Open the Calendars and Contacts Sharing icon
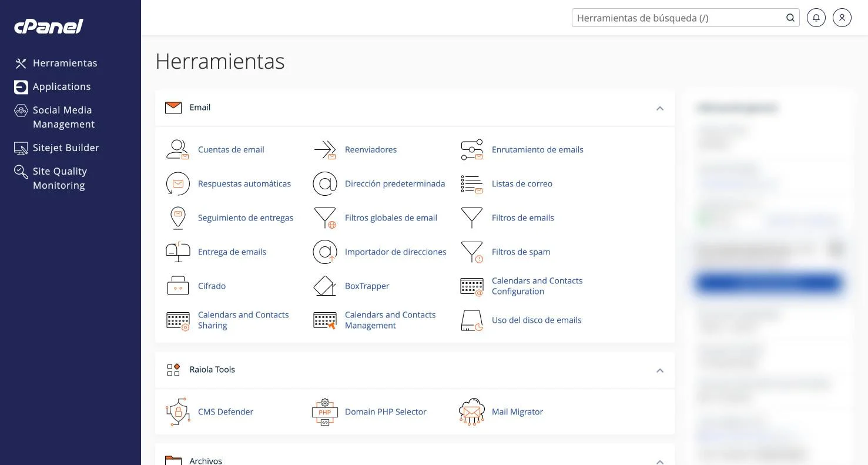Screen dimensions: 868x465 (x=177, y=320)
